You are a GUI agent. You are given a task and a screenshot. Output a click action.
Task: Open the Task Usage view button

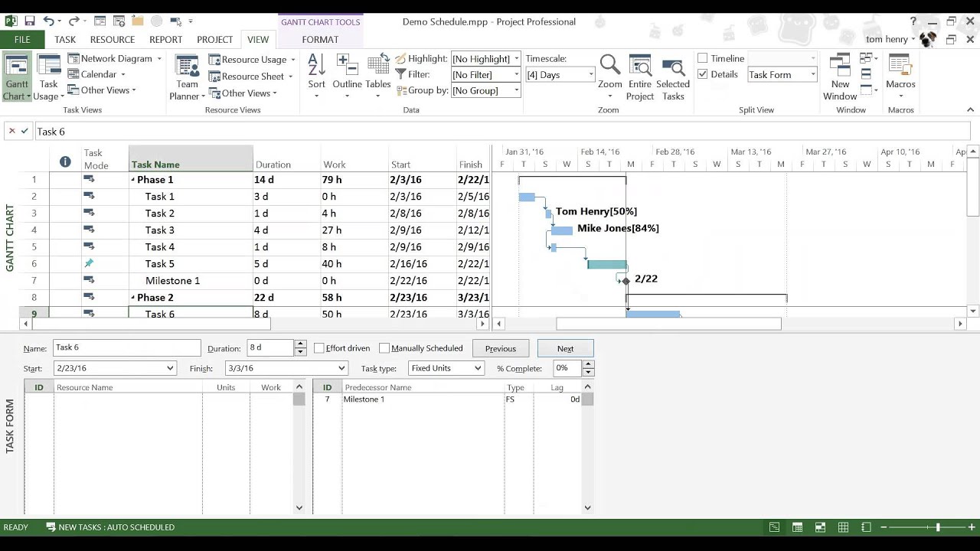pyautogui.click(x=48, y=77)
